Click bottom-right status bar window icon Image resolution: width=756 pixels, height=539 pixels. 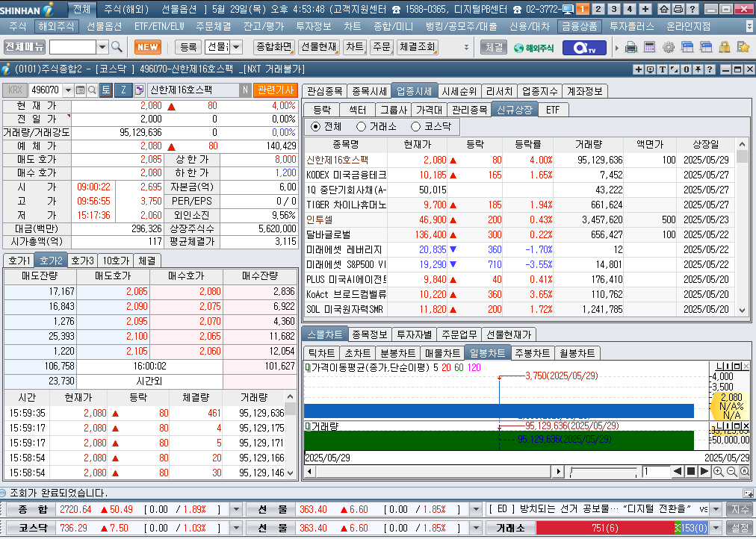[748, 493]
